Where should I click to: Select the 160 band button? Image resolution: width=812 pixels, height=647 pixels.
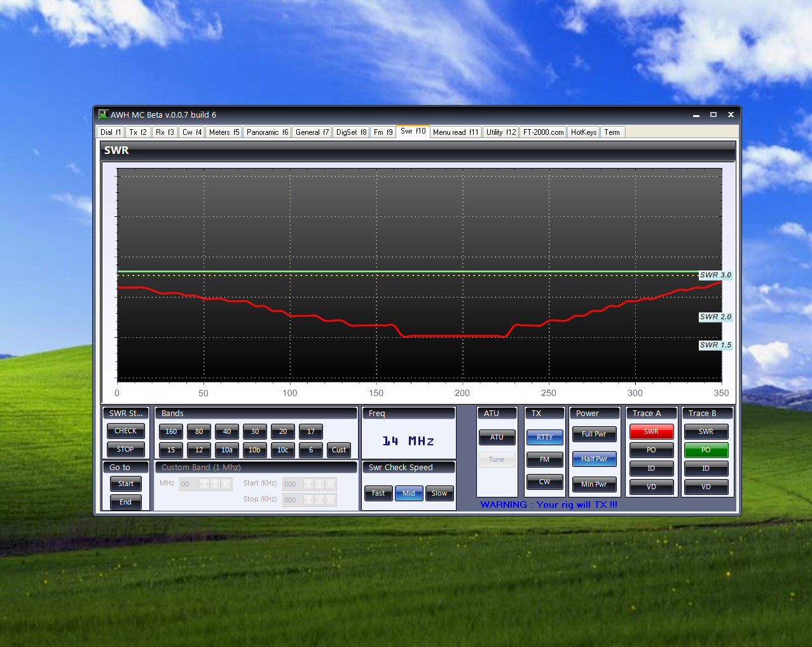coord(171,431)
